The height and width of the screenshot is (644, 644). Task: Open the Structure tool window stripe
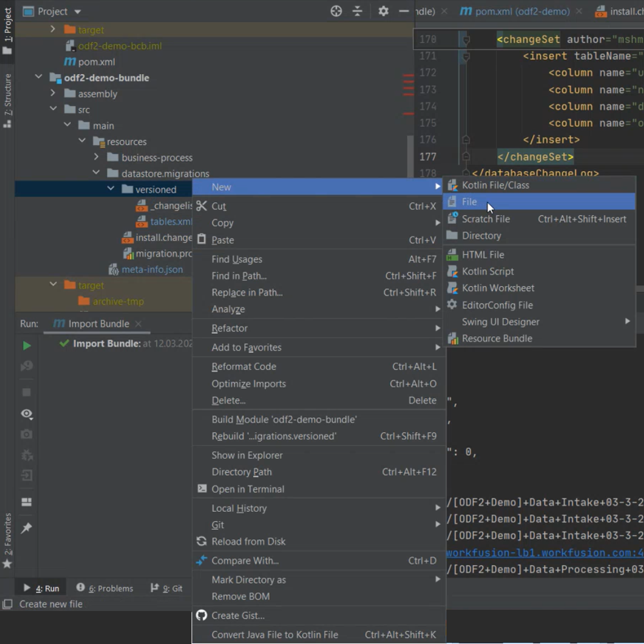(7, 101)
